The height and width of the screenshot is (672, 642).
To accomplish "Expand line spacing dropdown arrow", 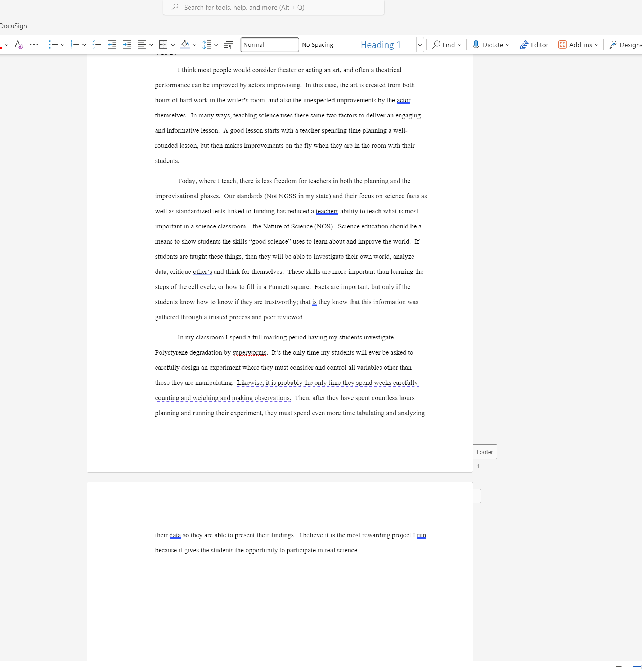I will click(216, 45).
